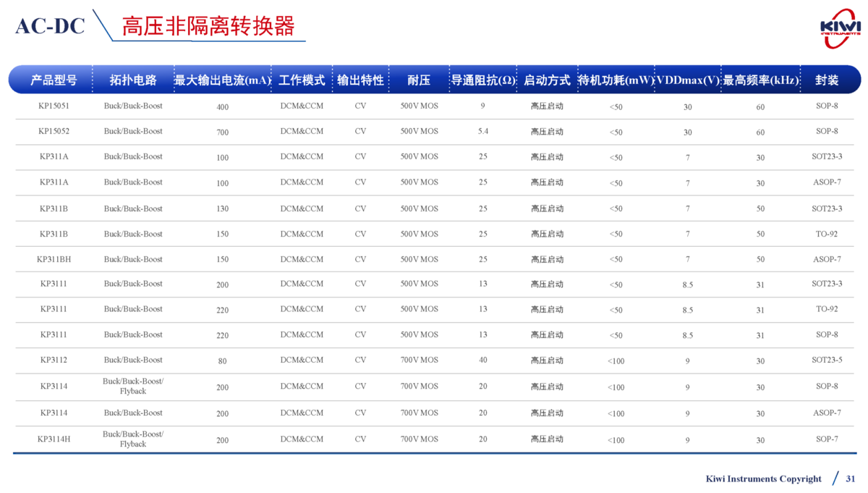Click the 高压非隔离转换器 heading

pyautogui.click(x=208, y=27)
